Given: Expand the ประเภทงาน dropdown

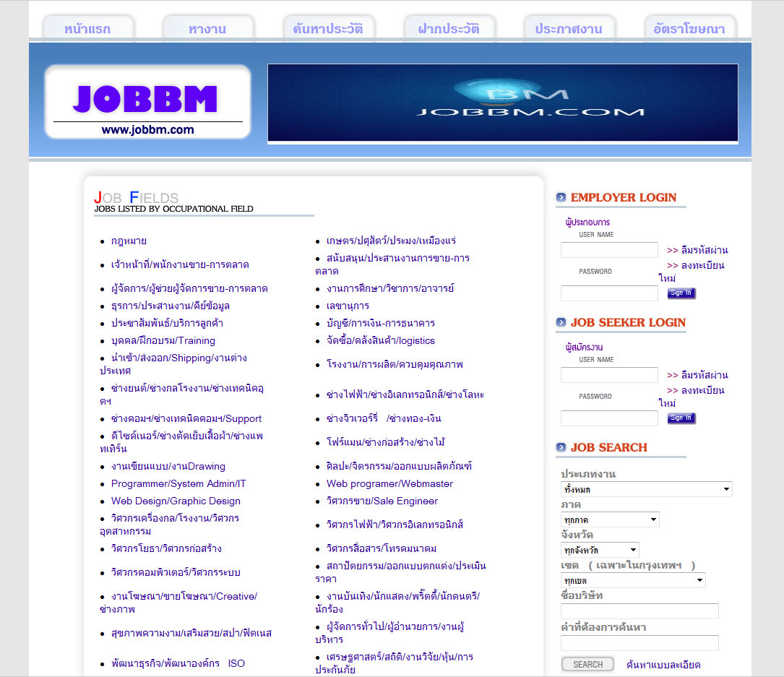Looking at the screenshot, I should [x=646, y=489].
